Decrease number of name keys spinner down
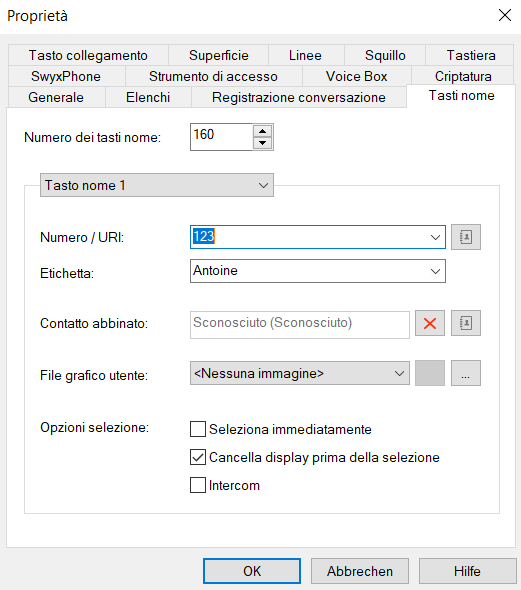Image resolution: width=521 pixels, height=590 pixels. [263, 143]
